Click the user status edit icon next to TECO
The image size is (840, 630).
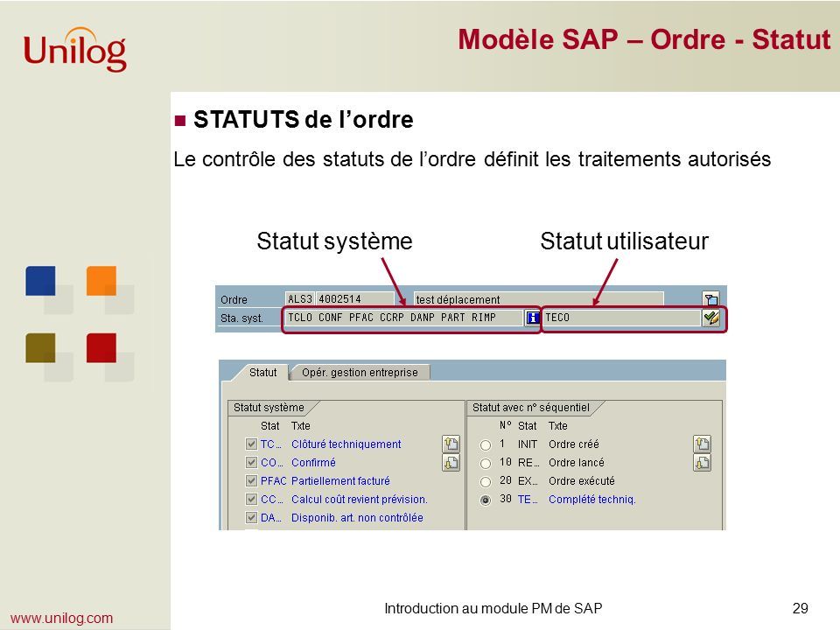point(710,318)
